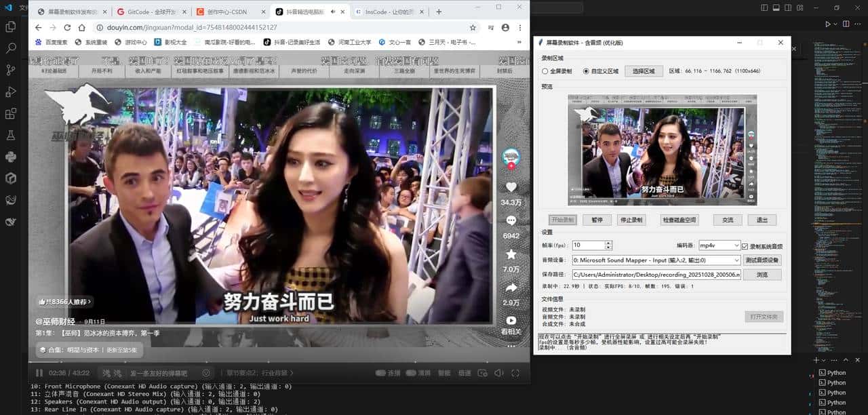The height and width of the screenshot is (415, 868).
Task: Open the video comments icon showing 6942
Action: 511,220
